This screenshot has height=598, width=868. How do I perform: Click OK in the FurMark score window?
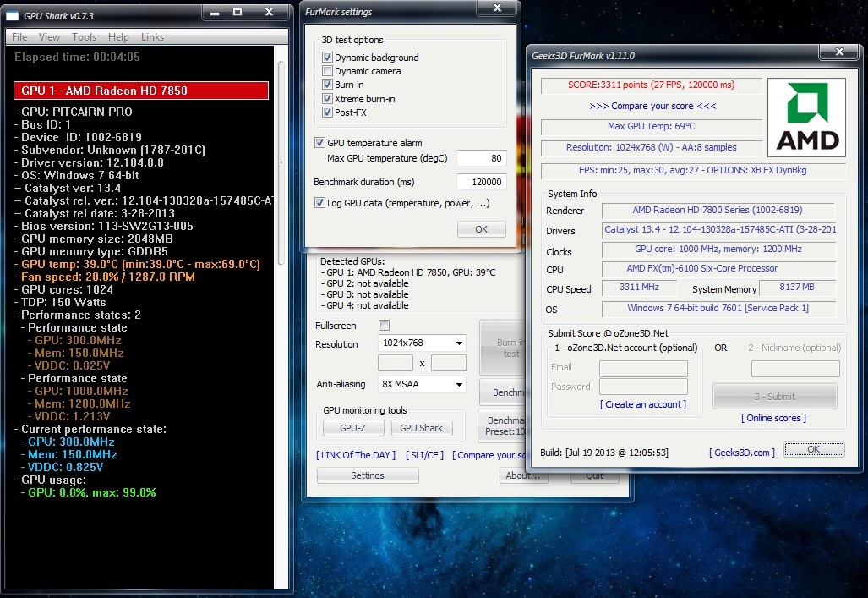click(x=814, y=449)
